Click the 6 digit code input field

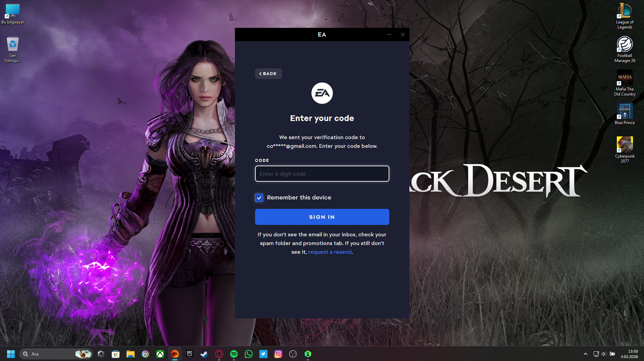tap(322, 174)
